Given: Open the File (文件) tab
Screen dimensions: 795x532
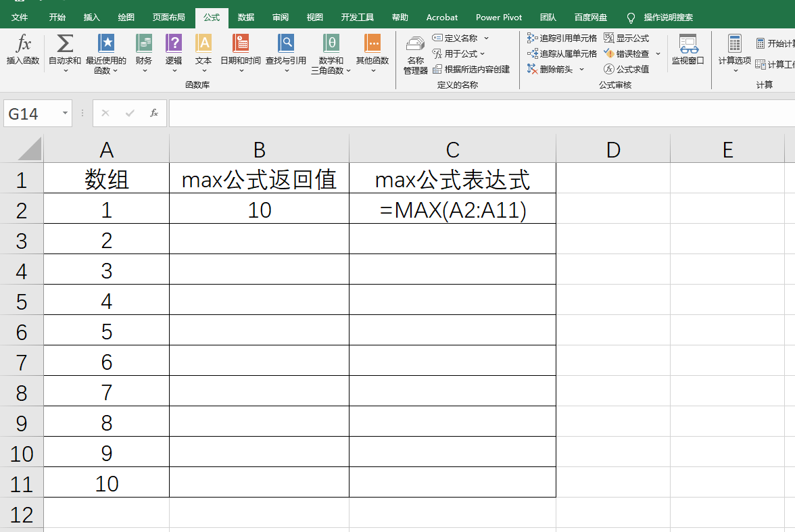Looking at the screenshot, I should point(19,18).
